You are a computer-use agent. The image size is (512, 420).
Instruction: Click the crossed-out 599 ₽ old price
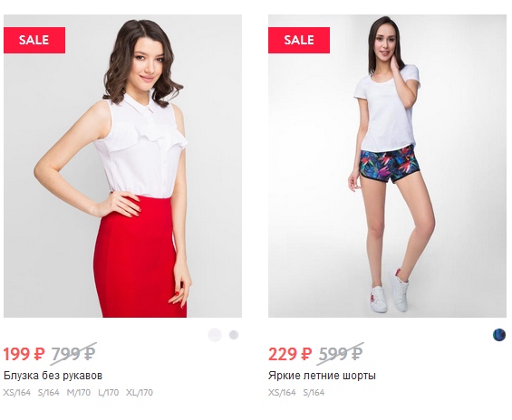click(340, 354)
